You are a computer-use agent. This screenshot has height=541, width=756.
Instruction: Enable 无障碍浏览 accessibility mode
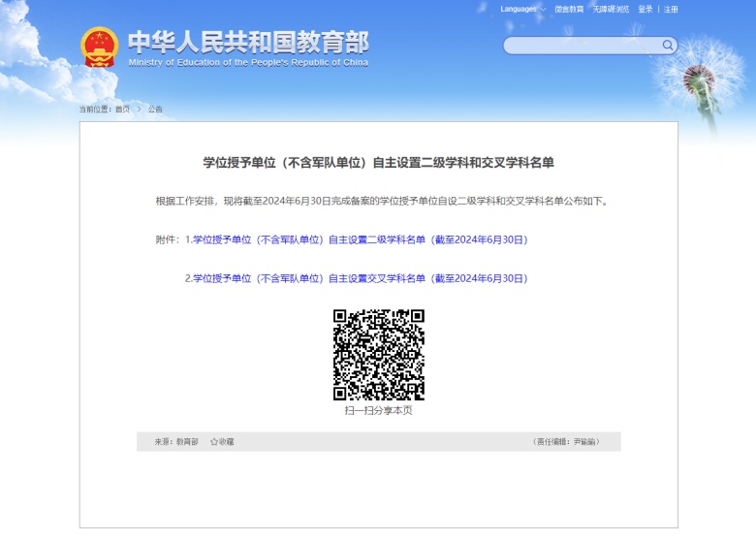(612, 9)
